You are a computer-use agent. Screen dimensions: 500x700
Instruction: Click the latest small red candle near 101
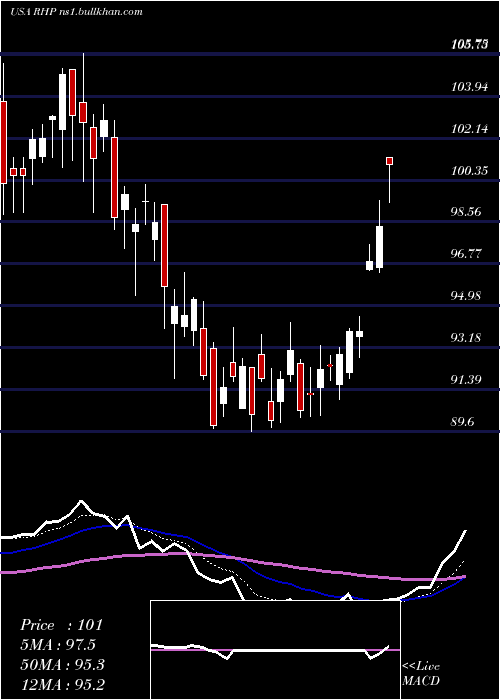[x=390, y=161]
